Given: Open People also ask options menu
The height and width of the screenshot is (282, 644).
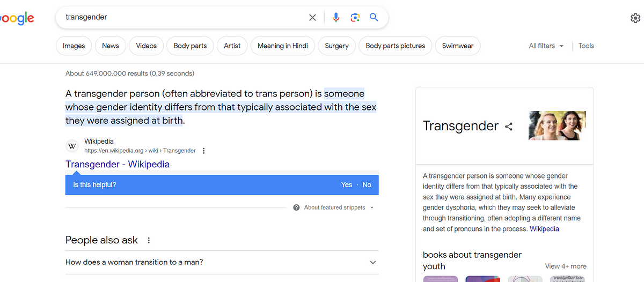Looking at the screenshot, I should (x=149, y=240).
